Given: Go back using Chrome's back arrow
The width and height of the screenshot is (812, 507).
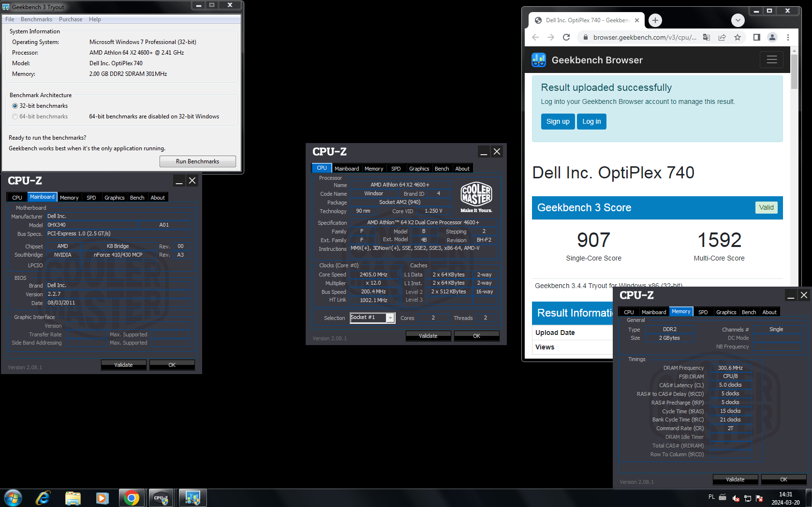Looking at the screenshot, I should (535, 37).
